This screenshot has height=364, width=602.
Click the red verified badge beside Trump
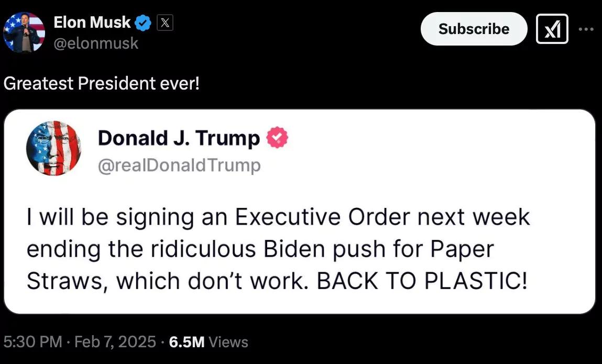(x=277, y=138)
